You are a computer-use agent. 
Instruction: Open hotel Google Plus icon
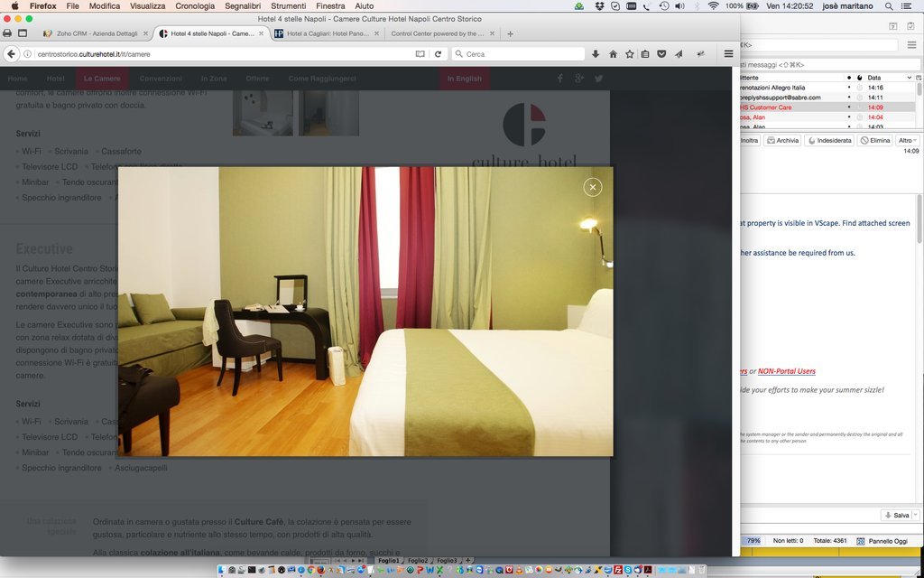coord(579,79)
